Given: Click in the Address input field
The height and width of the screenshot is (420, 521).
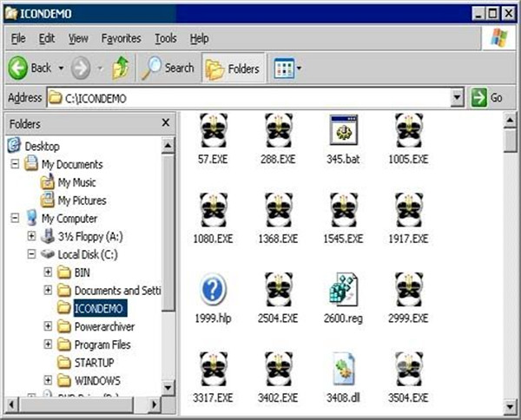Looking at the screenshot, I should pos(252,98).
